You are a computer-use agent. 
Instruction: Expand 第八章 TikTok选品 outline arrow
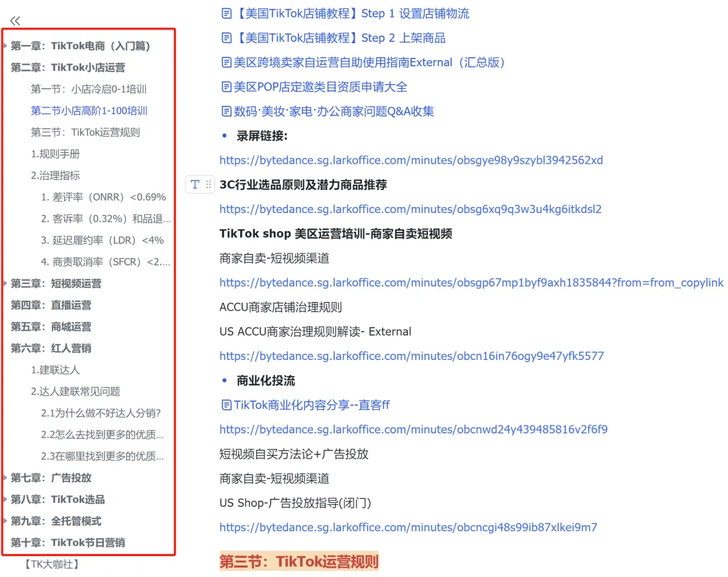pos(5,499)
